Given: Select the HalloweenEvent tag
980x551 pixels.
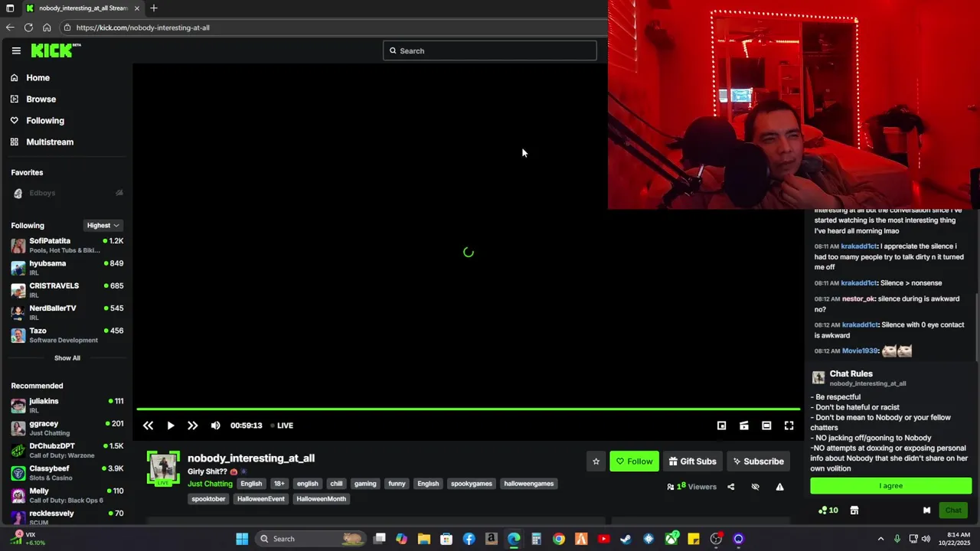Looking at the screenshot, I should pyautogui.click(x=261, y=499).
